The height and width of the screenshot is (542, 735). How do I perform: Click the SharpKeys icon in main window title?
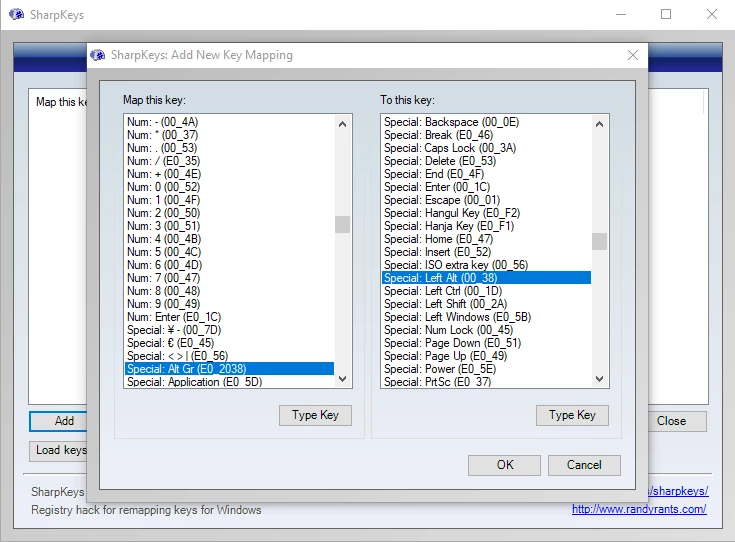(16, 15)
